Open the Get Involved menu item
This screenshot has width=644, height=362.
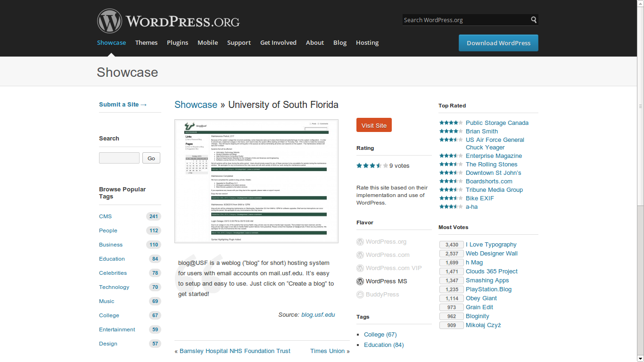[x=278, y=42]
